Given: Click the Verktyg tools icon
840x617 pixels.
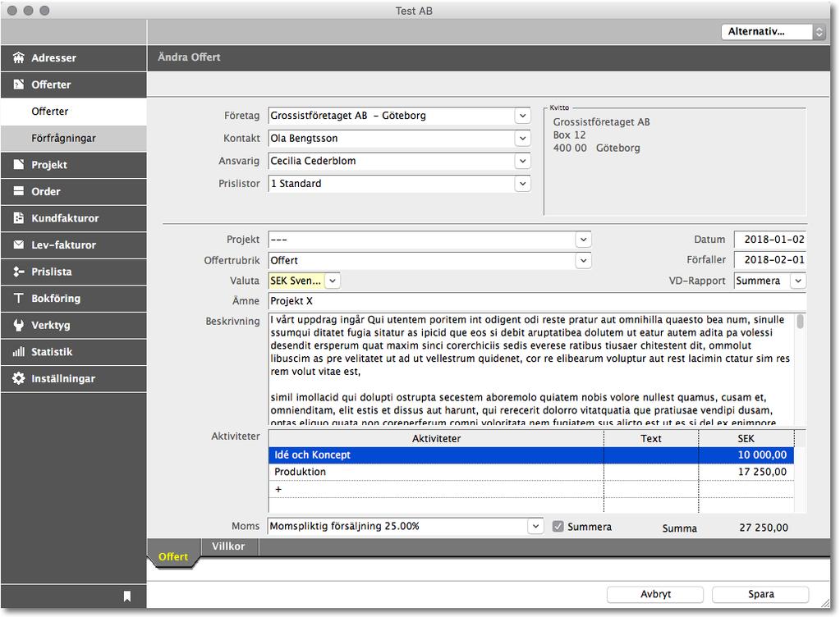Looking at the screenshot, I should coord(19,325).
